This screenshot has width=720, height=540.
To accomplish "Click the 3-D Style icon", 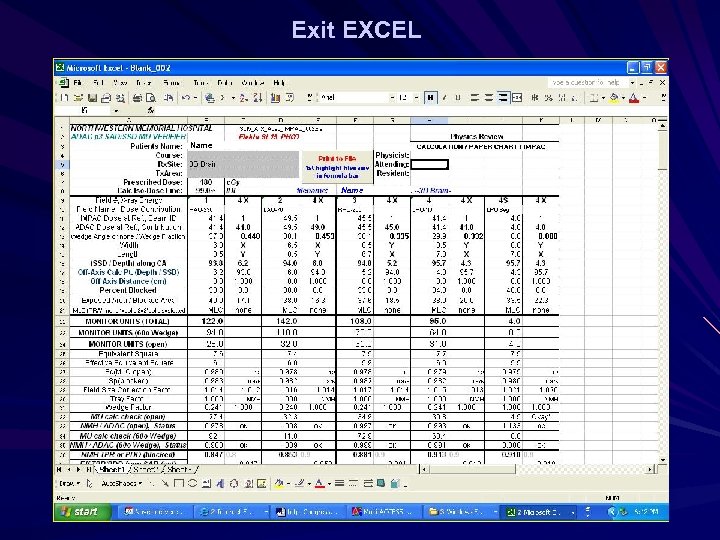I will tap(394, 484).
